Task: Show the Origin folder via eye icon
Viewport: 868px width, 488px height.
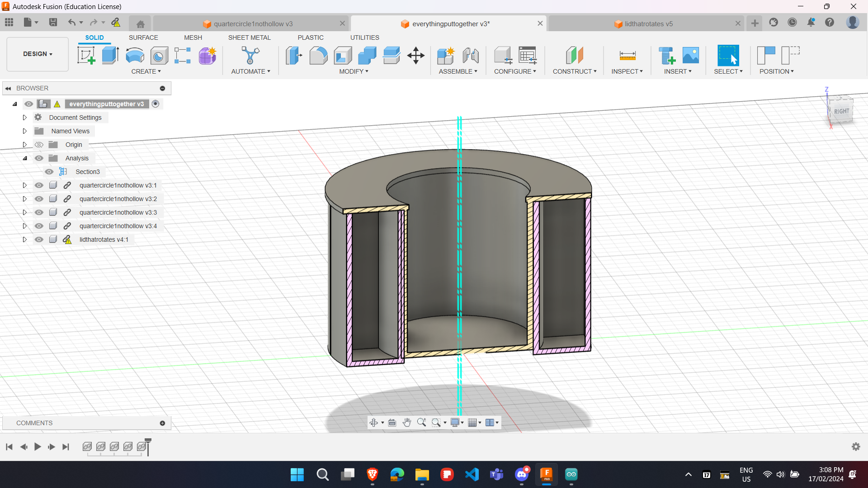Action: (x=39, y=145)
